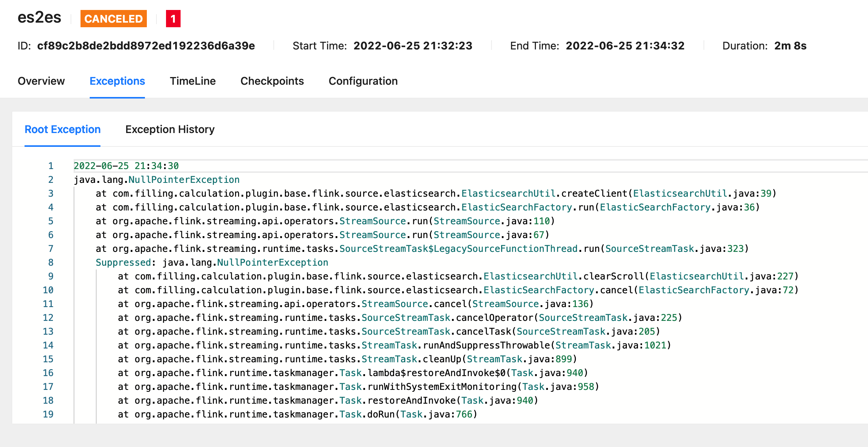Select the Exceptions tab
Screen dimensions: 868x447
click(117, 81)
